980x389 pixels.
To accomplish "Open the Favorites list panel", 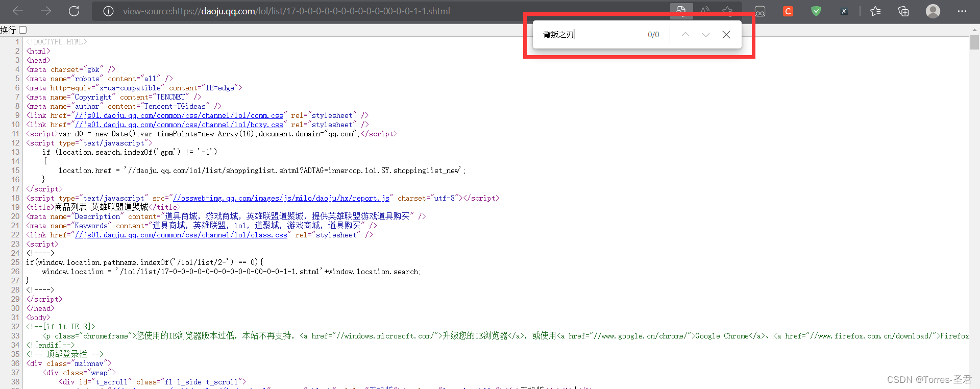I will click(x=875, y=11).
